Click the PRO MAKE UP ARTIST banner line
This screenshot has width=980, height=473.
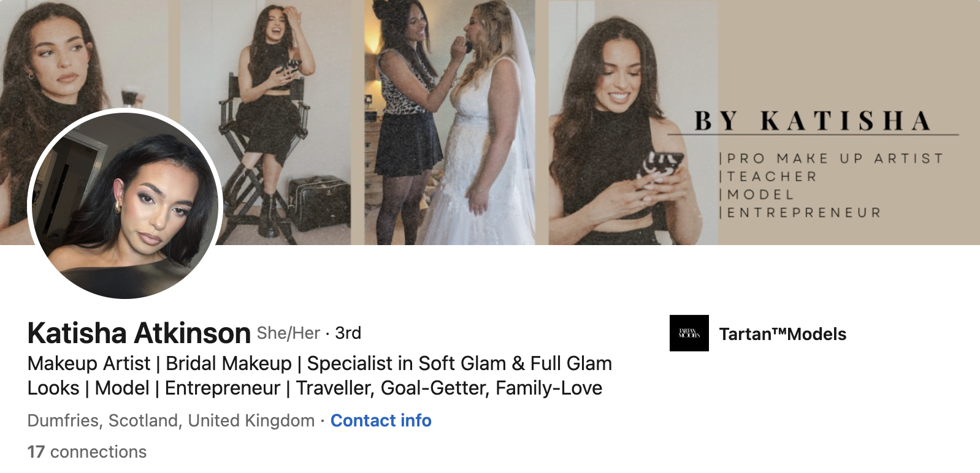(x=832, y=158)
